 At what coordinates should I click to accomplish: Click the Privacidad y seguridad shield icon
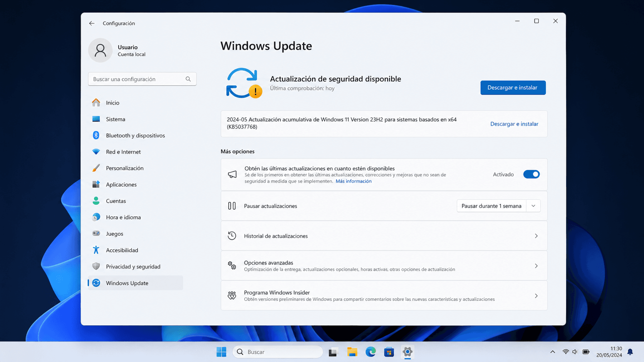pyautogui.click(x=96, y=266)
